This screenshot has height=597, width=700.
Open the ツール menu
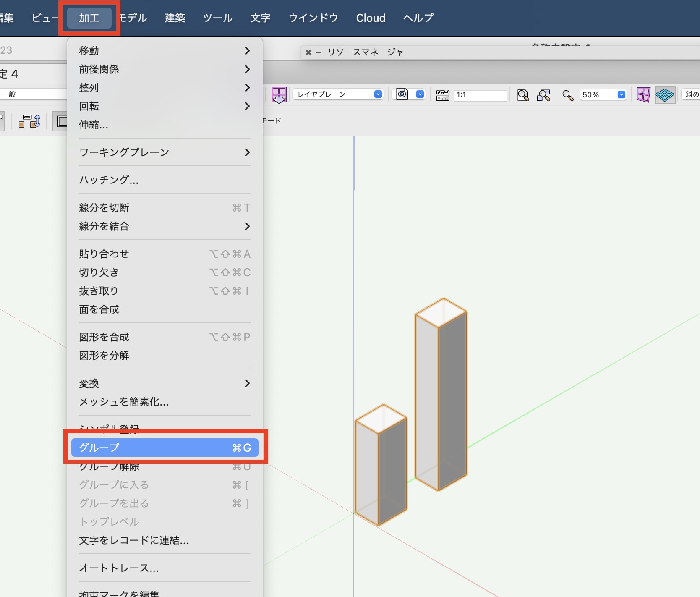218,18
